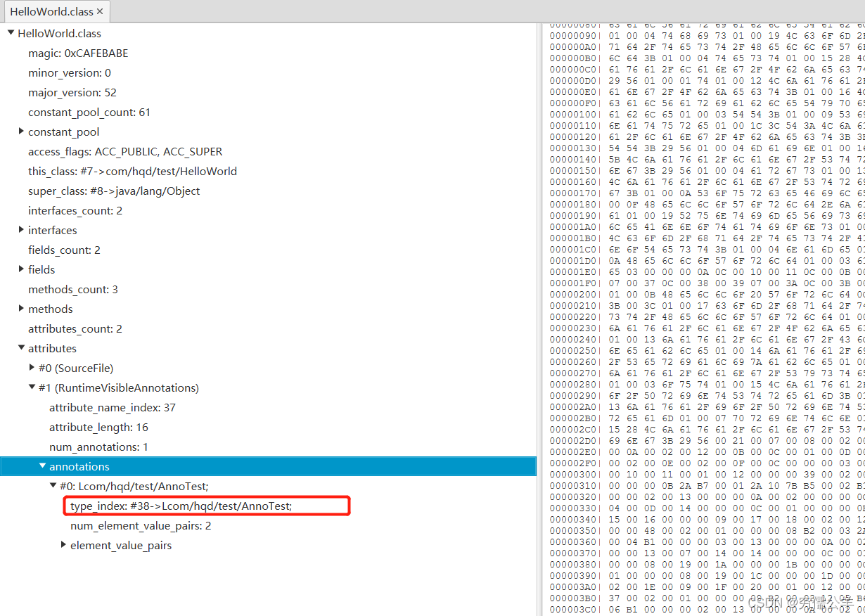Expand the fields node
The image size is (865, 616).
tap(21, 269)
